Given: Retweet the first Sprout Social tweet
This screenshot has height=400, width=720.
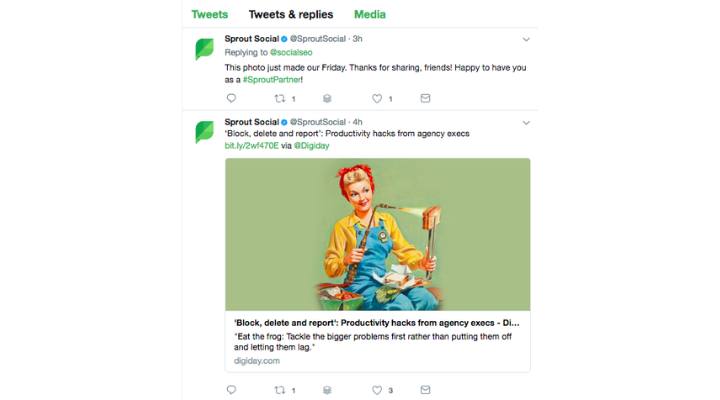Looking at the screenshot, I should click(x=280, y=98).
